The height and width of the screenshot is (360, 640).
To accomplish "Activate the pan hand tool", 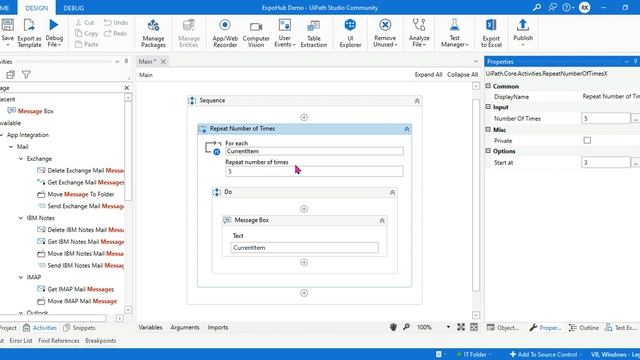I will (x=393, y=327).
